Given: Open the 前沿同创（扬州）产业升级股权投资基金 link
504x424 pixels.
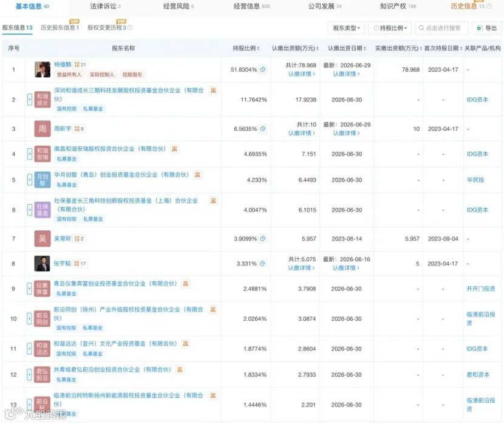Looking at the screenshot, I should click(128, 313).
